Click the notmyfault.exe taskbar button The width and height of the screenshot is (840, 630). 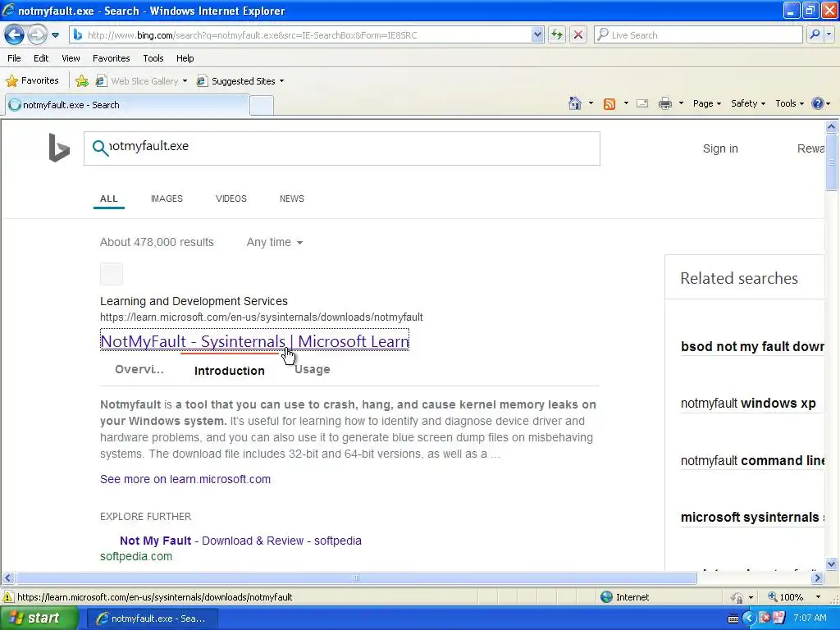point(152,619)
